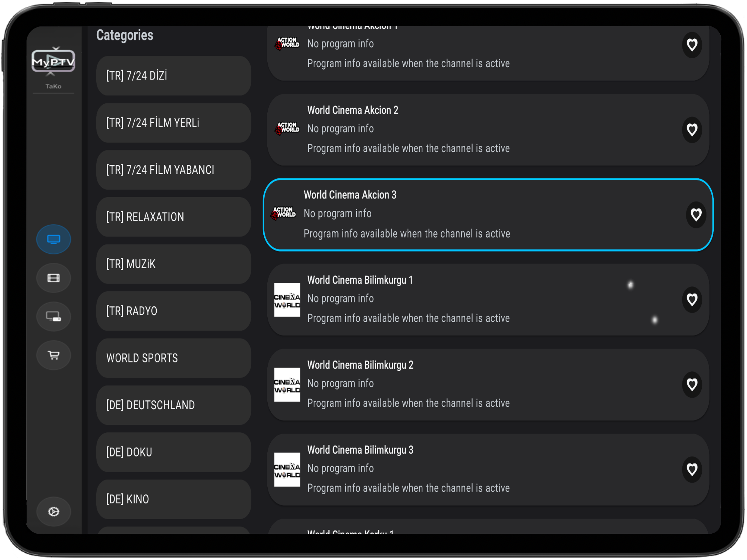
Task: Click program info note in Bilimkurgu 3 card
Action: (x=408, y=488)
